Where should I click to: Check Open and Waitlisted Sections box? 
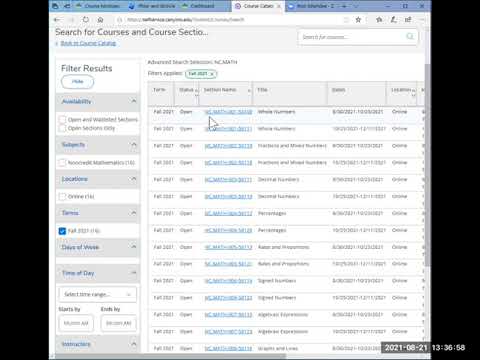click(x=62, y=120)
